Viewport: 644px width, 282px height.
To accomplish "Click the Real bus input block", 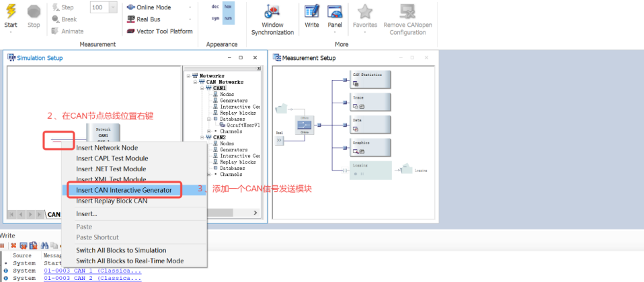I will [x=280, y=139].
